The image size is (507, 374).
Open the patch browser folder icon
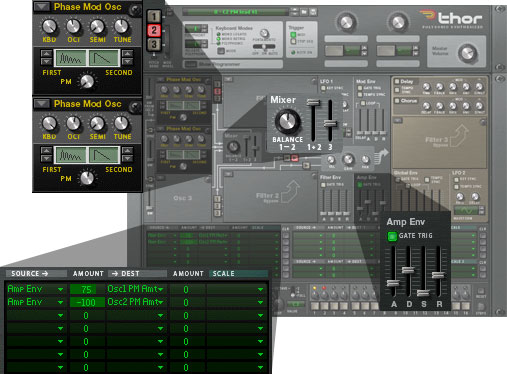tap(304, 12)
